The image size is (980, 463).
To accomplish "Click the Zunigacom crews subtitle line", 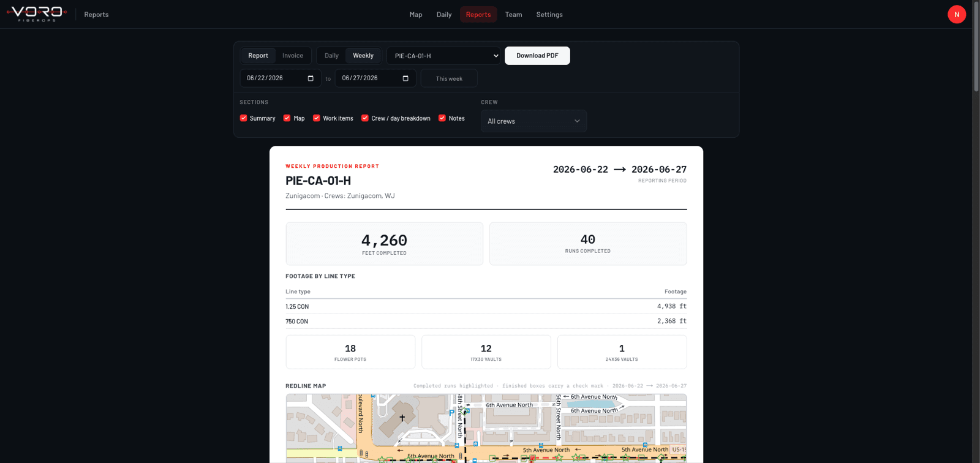I will [x=340, y=196].
